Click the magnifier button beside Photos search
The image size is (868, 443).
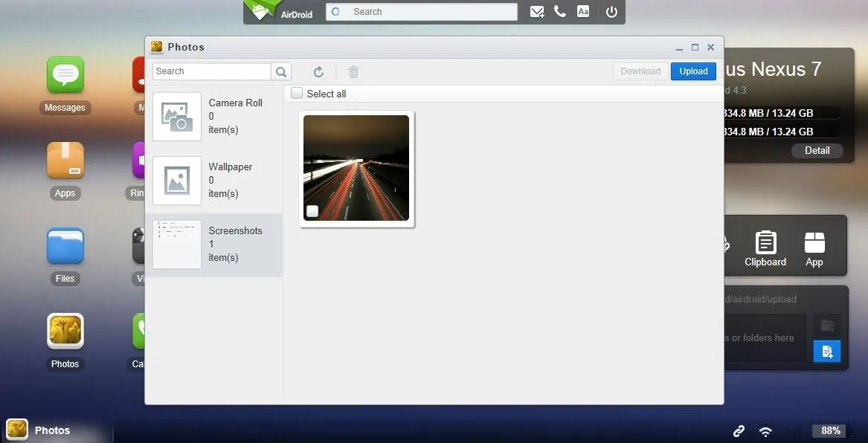click(x=281, y=71)
